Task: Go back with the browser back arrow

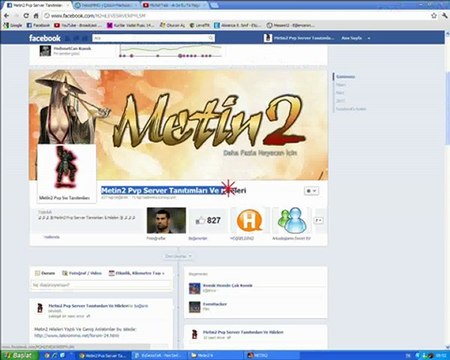Action: [x=7, y=16]
